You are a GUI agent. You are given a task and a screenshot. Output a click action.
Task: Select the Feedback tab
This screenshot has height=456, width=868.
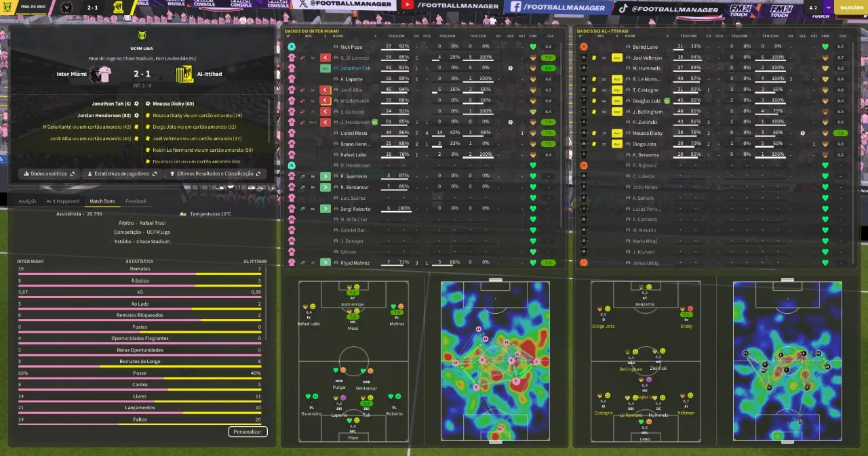136,201
